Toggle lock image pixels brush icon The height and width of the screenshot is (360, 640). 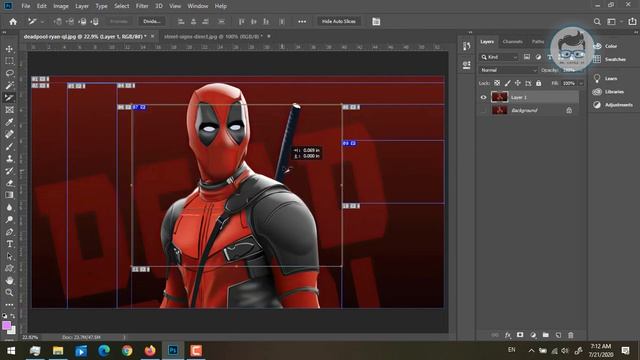click(x=507, y=83)
